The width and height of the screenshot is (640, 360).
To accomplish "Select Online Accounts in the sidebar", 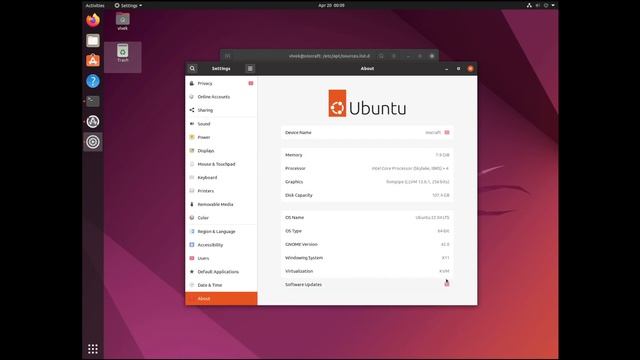I will tap(221, 97).
